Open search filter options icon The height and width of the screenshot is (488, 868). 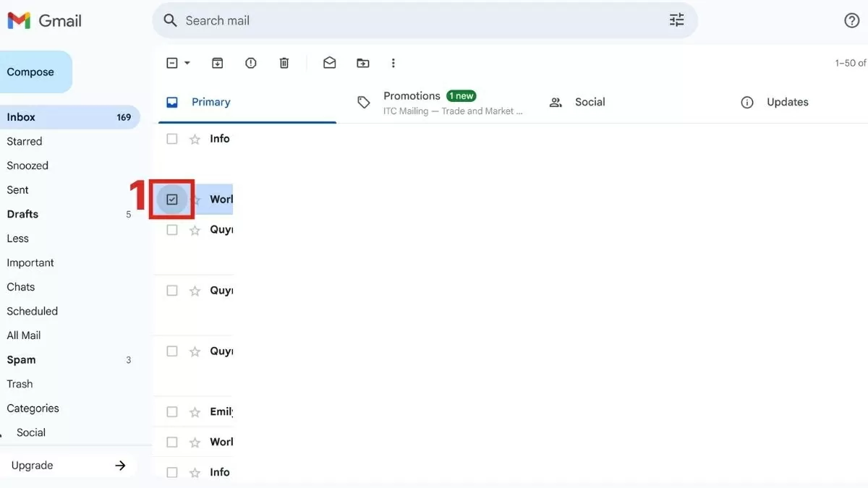tap(676, 20)
